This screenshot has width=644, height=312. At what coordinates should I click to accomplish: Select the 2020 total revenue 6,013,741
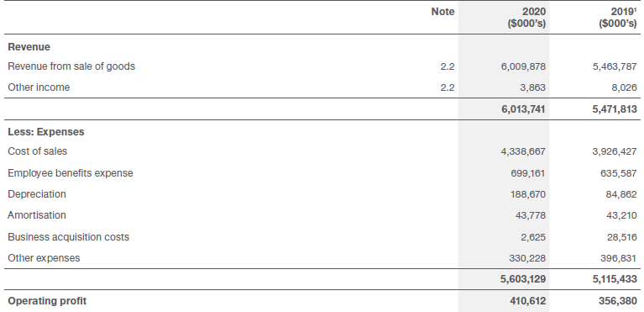(523, 109)
